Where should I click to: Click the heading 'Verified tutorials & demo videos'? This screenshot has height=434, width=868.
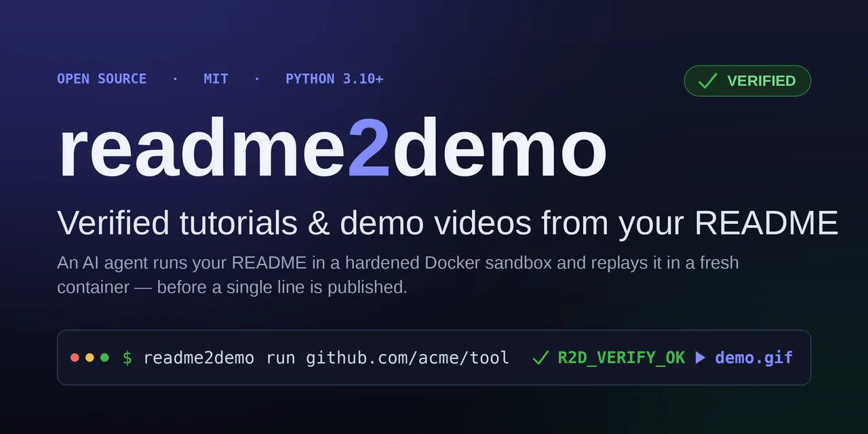tap(448, 223)
